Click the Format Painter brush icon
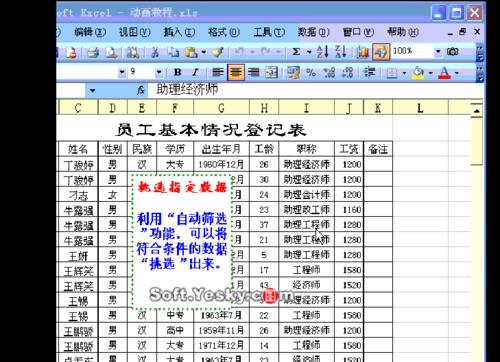 218,52
